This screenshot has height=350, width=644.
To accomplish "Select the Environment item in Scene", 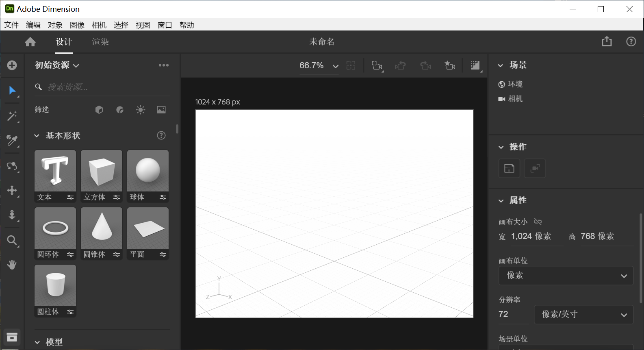I will 511,84.
